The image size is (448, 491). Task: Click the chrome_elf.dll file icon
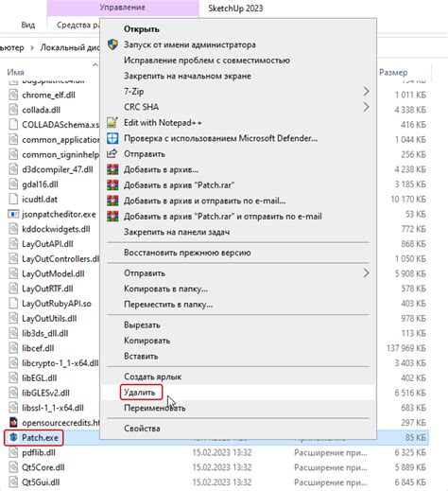click(13, 95)
